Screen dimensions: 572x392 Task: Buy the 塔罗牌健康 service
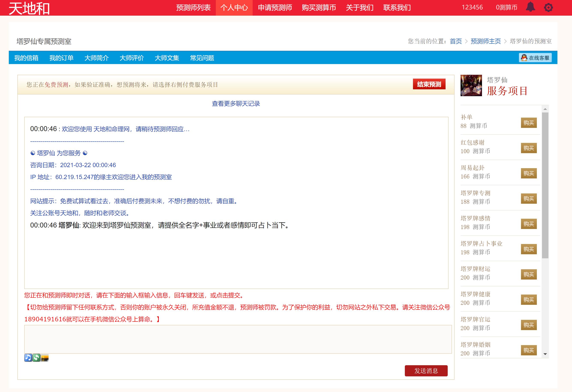(x=529, y=300)
